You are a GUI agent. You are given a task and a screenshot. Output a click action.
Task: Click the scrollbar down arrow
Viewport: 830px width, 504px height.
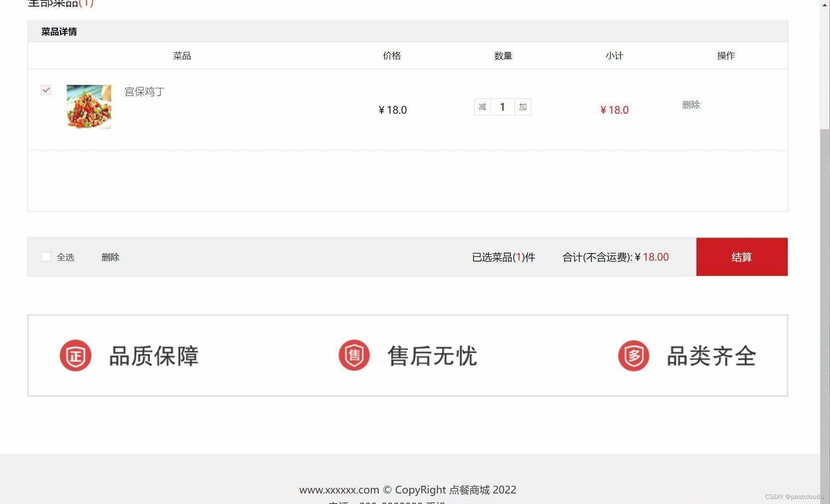[825, 500]
